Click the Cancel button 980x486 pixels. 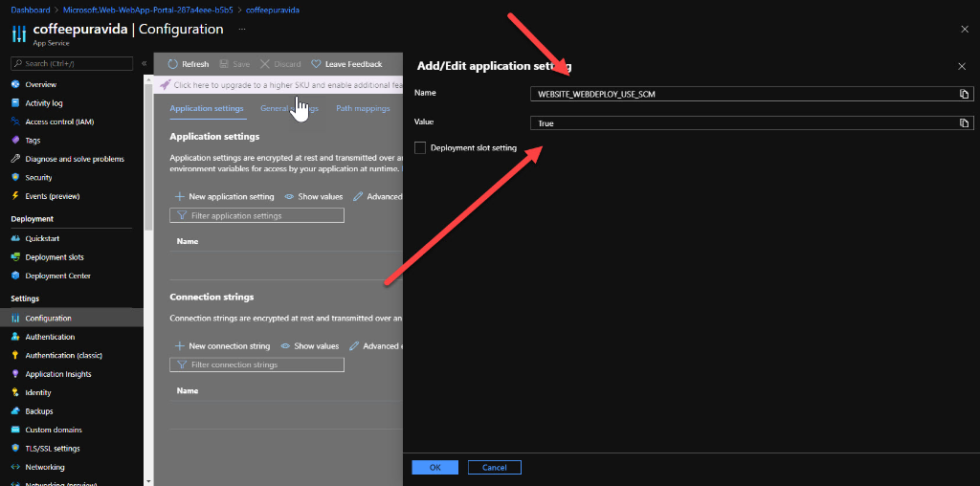click(494, 467)
